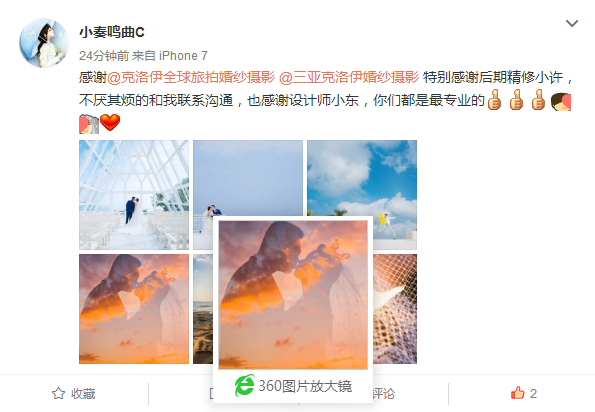View the small sunset silhouette kiss thumbnail
595x412 pixels.
(x=134, y=309)
